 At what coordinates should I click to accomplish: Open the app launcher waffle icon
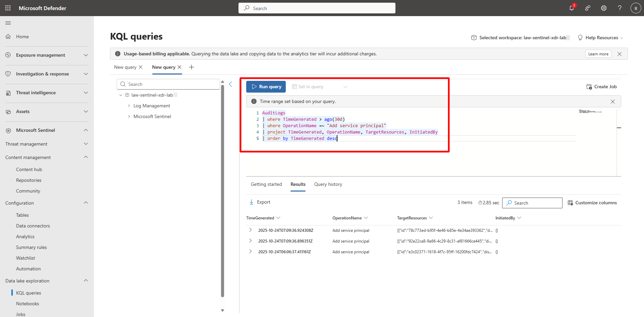8,8
